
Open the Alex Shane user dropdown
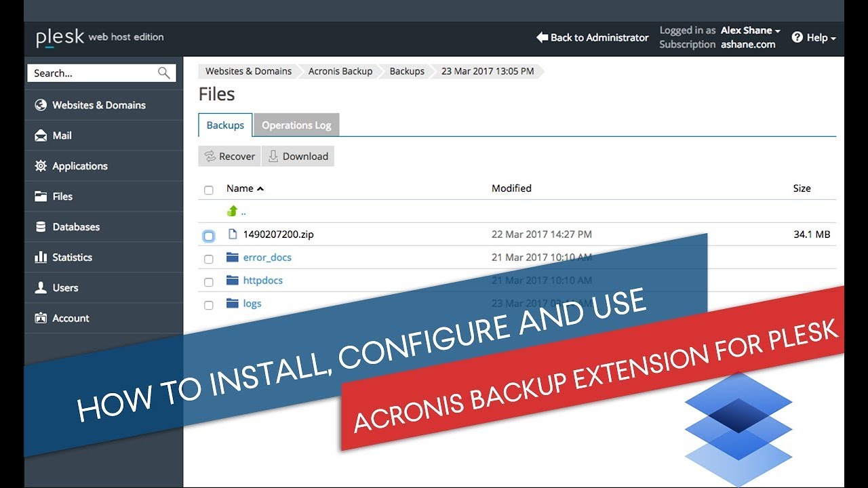[x=750, y=30]
